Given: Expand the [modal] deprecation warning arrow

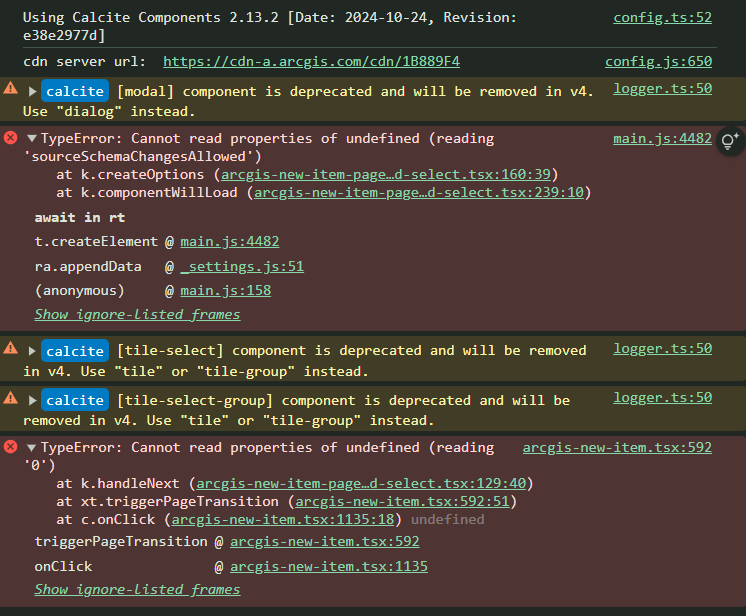Looking at the screenshot, I should [x=32, y=92].
